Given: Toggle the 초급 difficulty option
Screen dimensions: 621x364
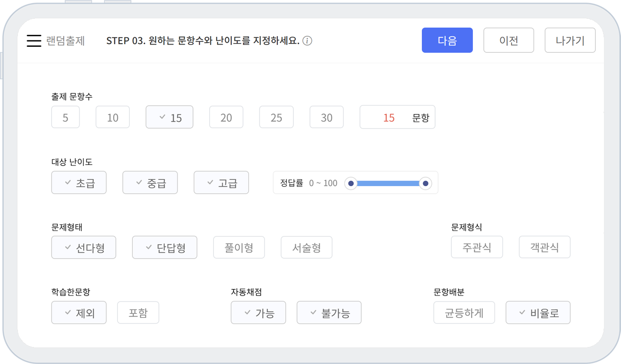Looking at the screenshot, I should coord(79,183).
